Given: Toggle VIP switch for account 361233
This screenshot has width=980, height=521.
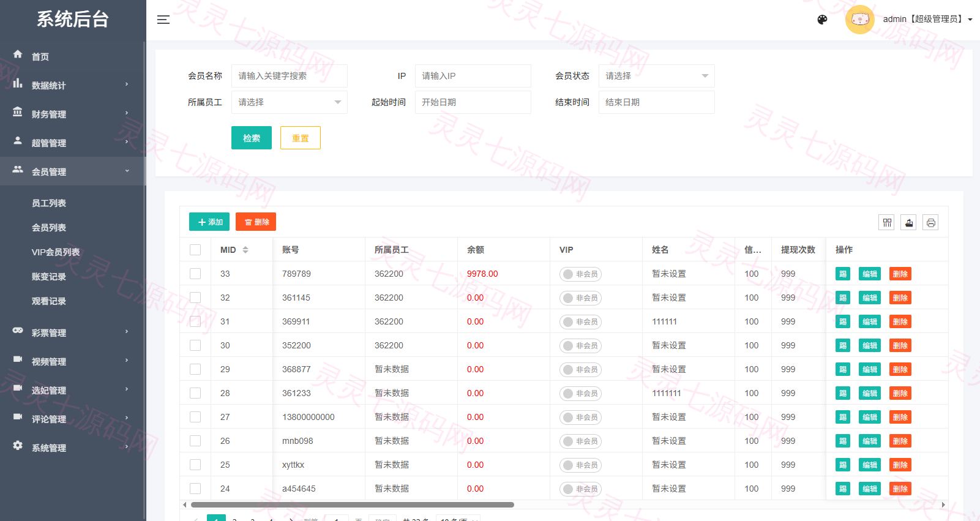Looking at the screenshot, I should [x=580, y=393].
